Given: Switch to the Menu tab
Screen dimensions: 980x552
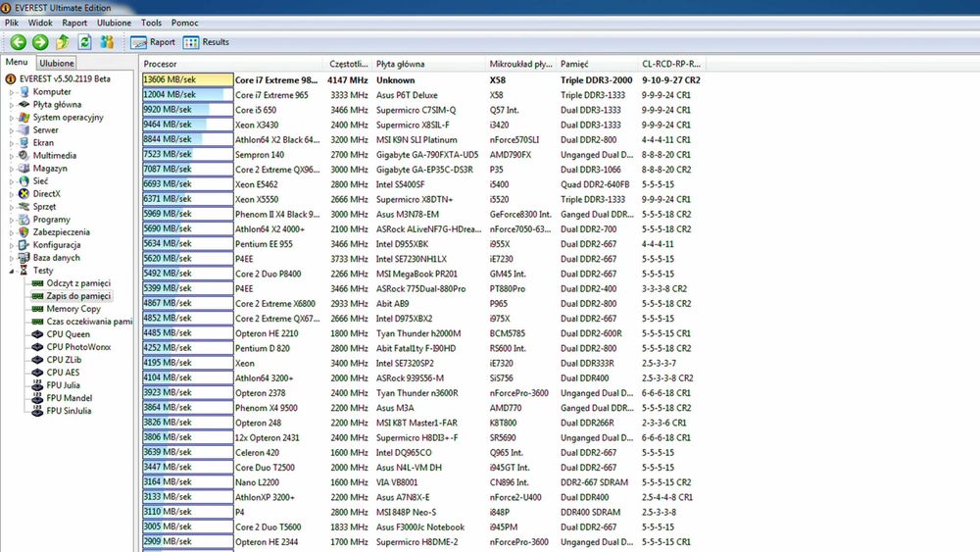Looking at the screenshot, I should click(x=17, y=63).
